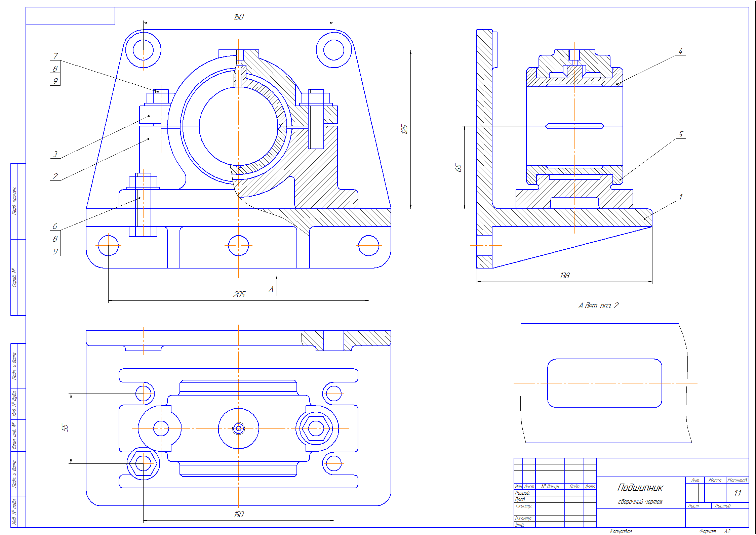
Task: Click position callout number 5
Action: 680,134
